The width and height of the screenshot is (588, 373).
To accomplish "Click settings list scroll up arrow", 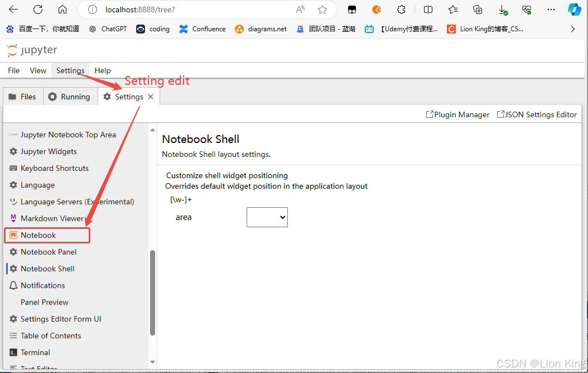I will [x=153, y=130].
